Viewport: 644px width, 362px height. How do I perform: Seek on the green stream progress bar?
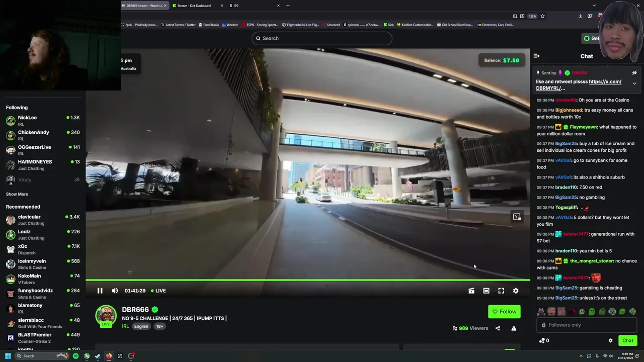click(307, 280)
